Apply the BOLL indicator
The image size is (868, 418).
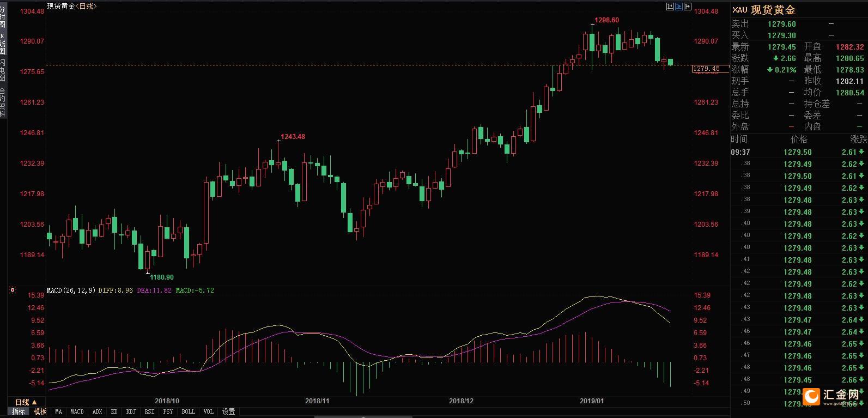click(x=188, y=411)
